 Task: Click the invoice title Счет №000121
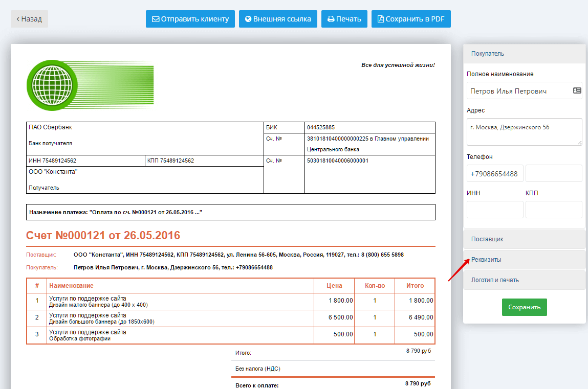pos(103,236)
